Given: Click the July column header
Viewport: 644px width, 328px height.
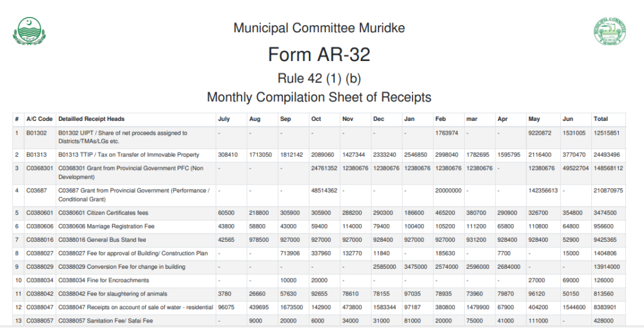Looking at the screenshot, I should point(224,119).
